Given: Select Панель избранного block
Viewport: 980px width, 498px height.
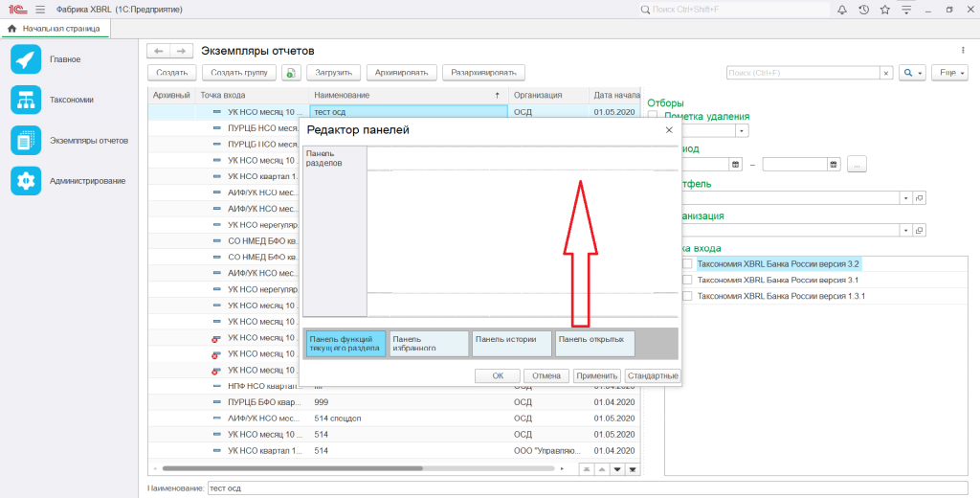Looking at the screenshot, I should pos(429,344).
